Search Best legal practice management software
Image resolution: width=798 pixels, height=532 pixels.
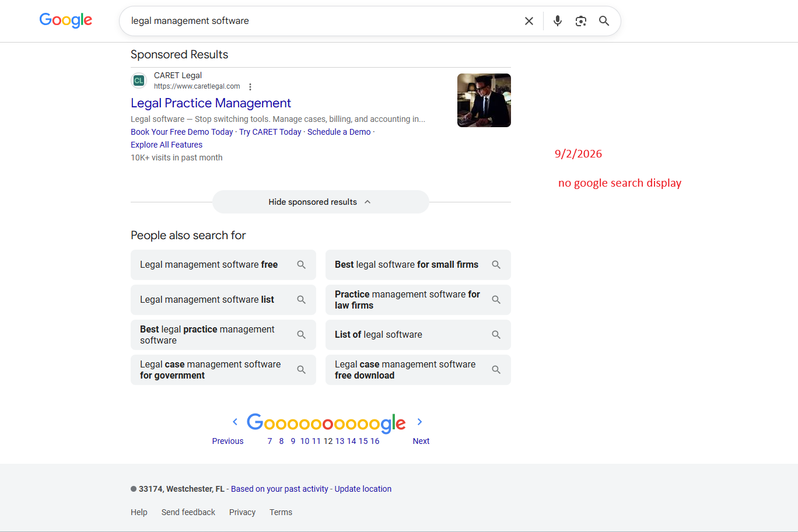223,335
